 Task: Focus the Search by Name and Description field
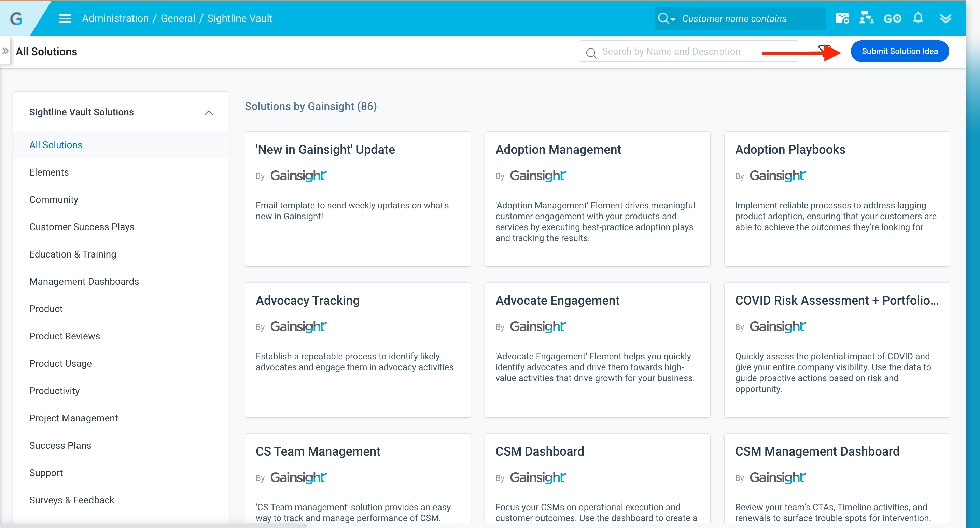(689, 51)
